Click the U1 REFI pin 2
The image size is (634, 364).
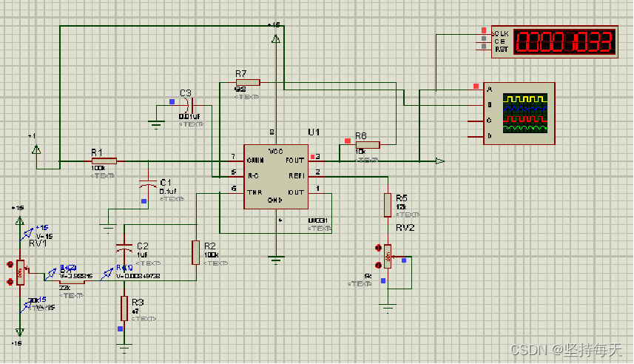click(x=316, y=177)
